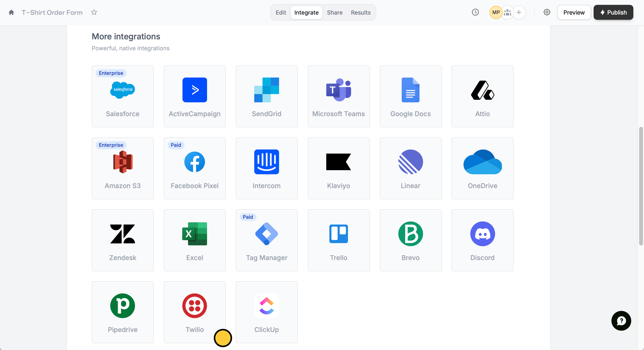Image resolution: width=644 pixels, height=350 pixels.
Task: Choose the SendGrid integration
Action: click(266, 96)
